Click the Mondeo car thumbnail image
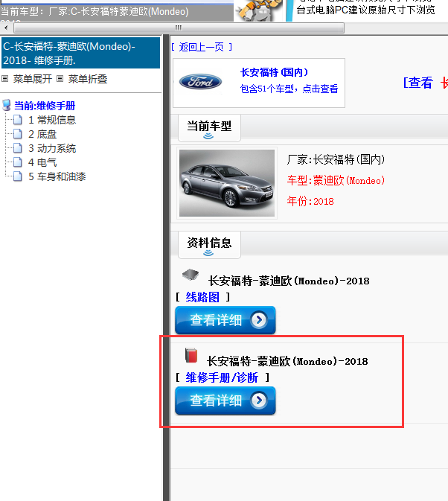This screenshot has width=448, height=501. pos(227,183)
